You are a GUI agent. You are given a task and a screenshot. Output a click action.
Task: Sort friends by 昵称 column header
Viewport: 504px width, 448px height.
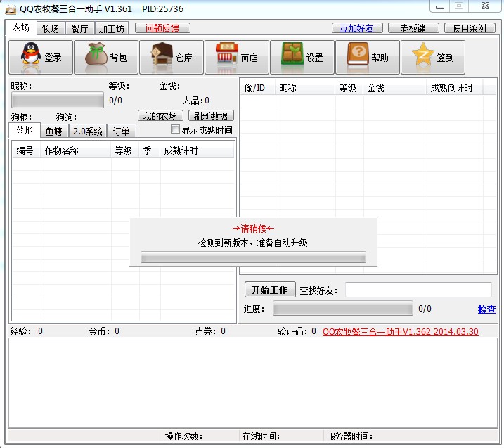(x=305, y=88)
